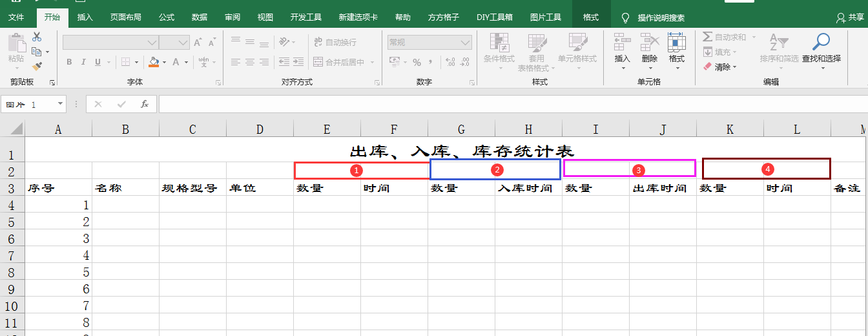
Task: Click the decrease decimal icon
Action: pyautogui.click(x=464, y=62)
